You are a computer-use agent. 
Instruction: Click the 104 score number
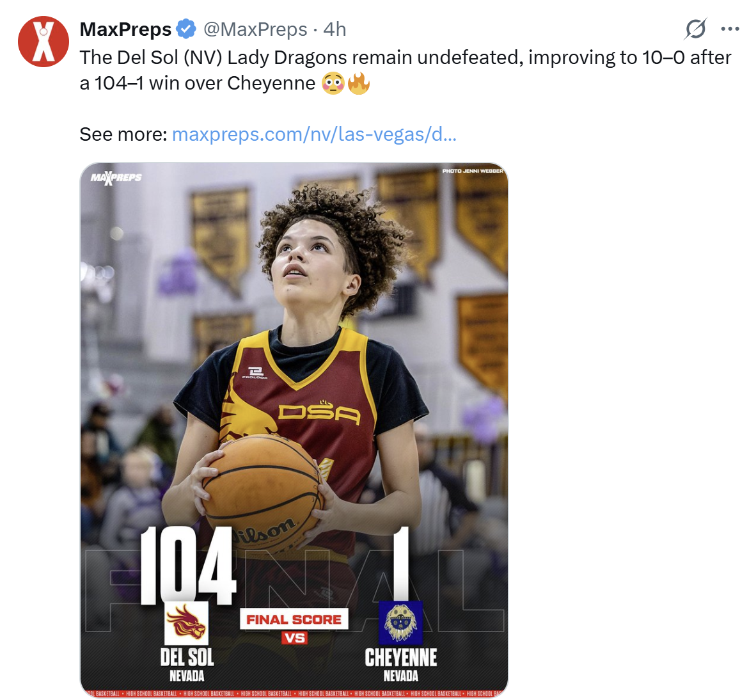click(x=189, y=566)
